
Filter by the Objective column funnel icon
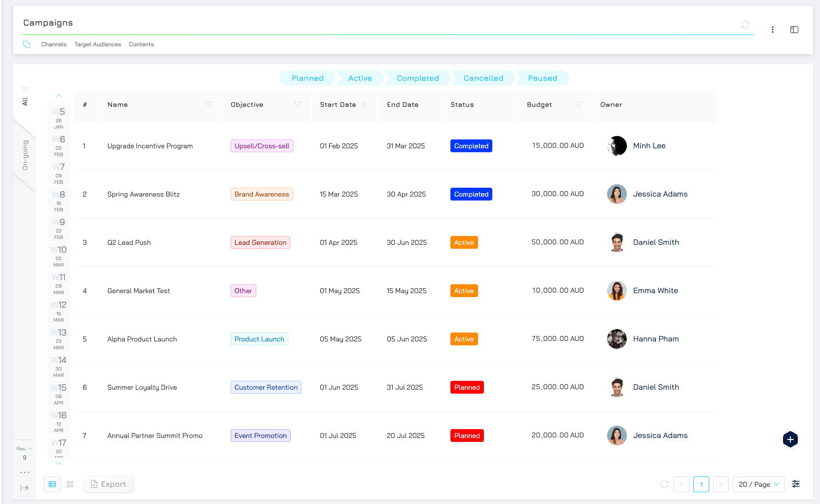point(298,105)
